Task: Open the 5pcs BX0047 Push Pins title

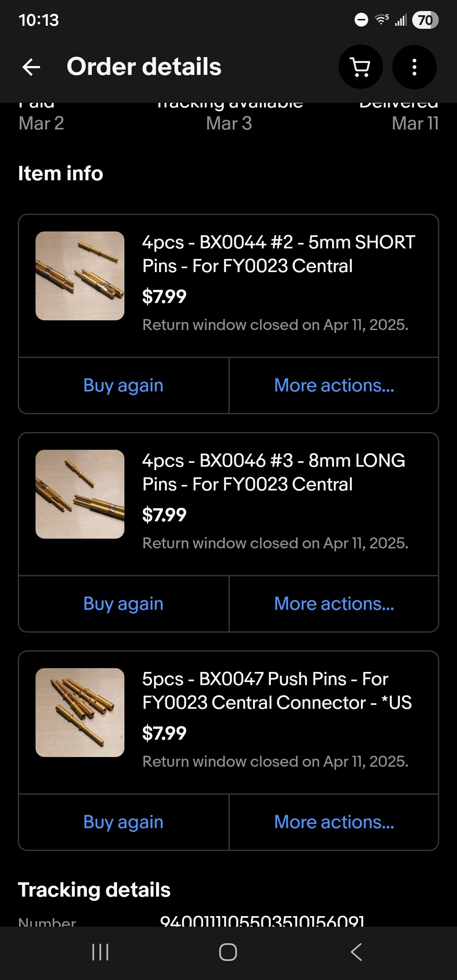Action: pos(277,691)
